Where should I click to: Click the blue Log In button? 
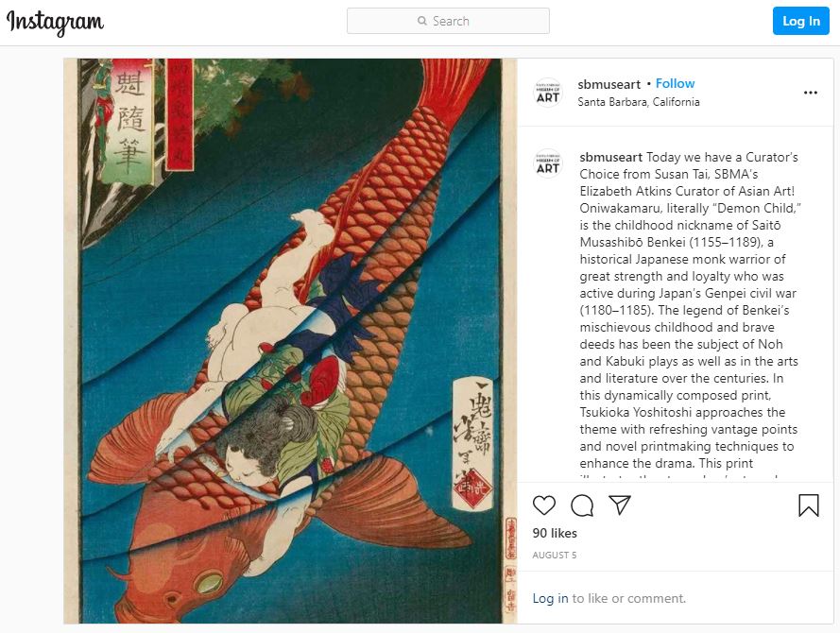pos(801,21)
